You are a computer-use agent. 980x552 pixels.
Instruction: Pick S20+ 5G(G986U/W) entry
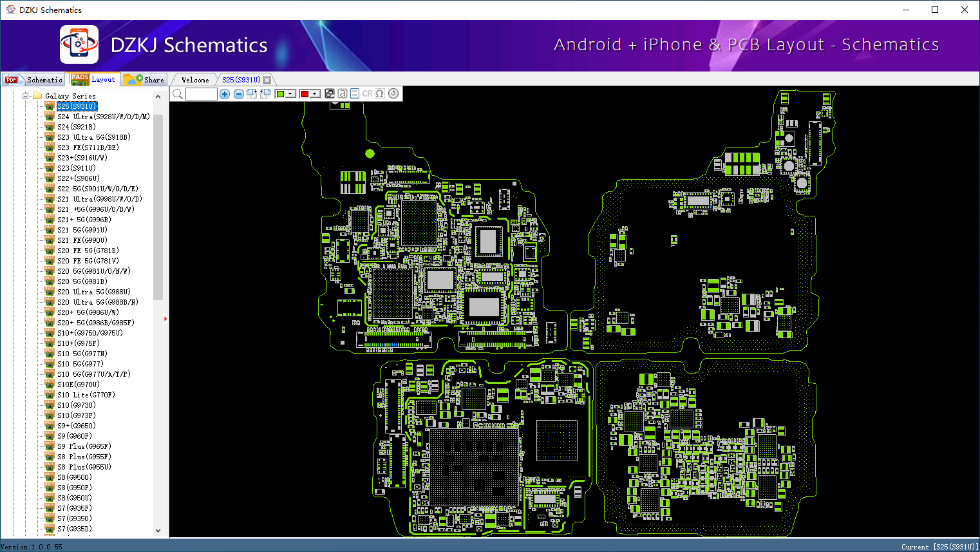[x=88, y=312]
